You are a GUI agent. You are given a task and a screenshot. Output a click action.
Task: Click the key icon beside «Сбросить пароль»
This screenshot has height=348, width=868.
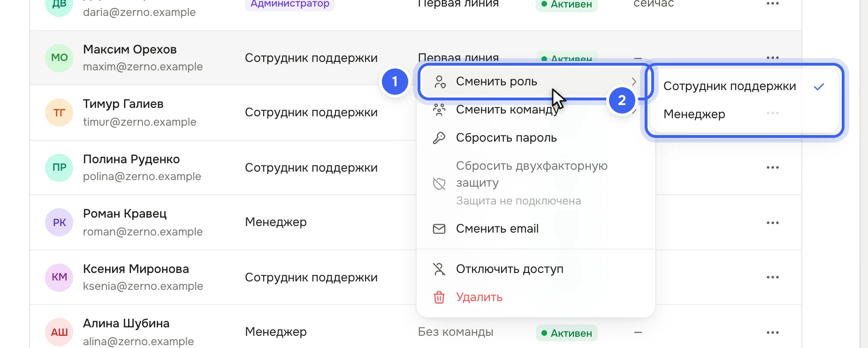pyautogui.click(x=439, y=138)
